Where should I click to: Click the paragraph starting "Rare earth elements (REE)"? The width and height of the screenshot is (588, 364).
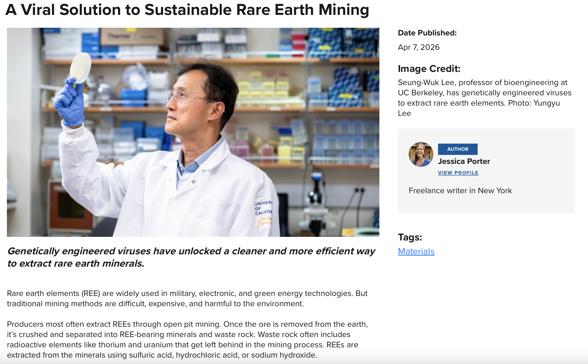click(187, 298)
